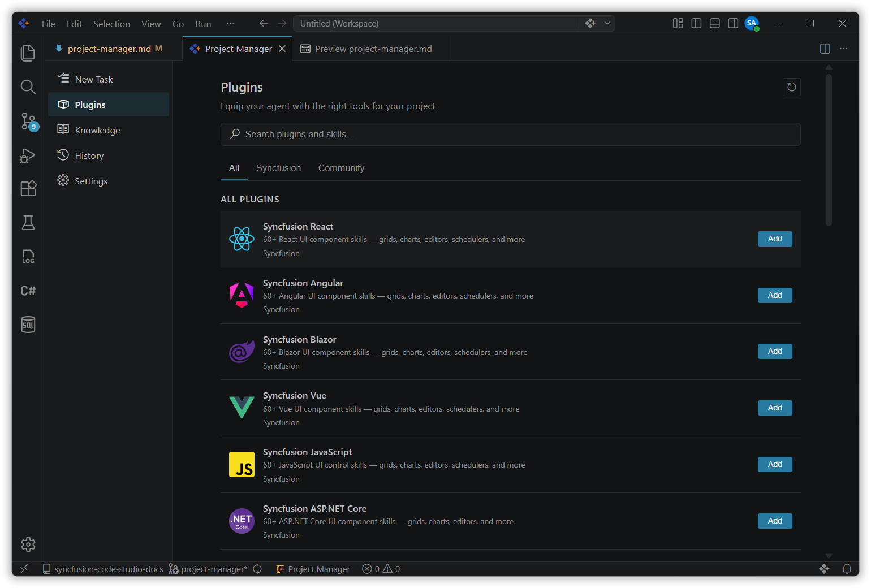
Task: Click the Syncfusion Blazor logo
Action: pos(242,352)
